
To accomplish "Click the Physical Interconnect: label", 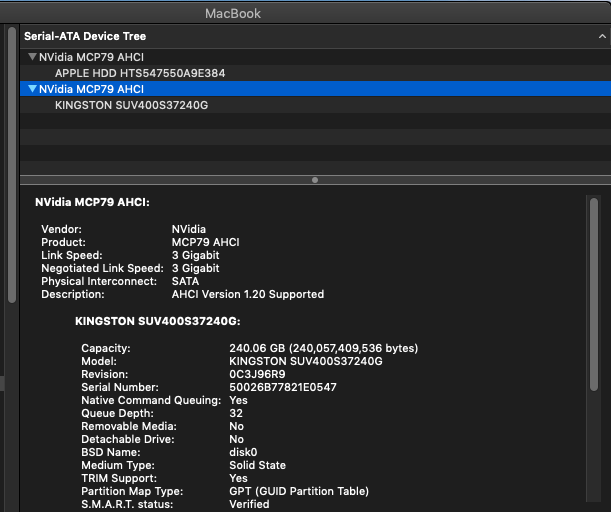I will pyautogui.click(x=99, y=281).
